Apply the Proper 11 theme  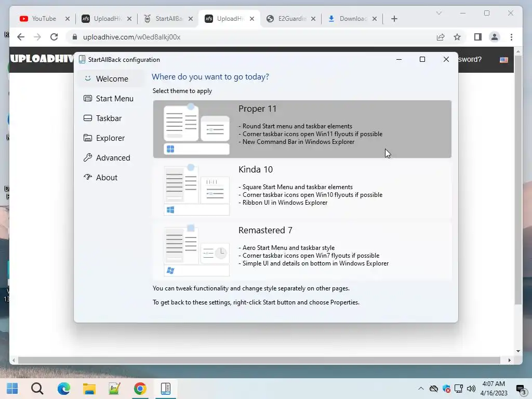coord(302,129)
